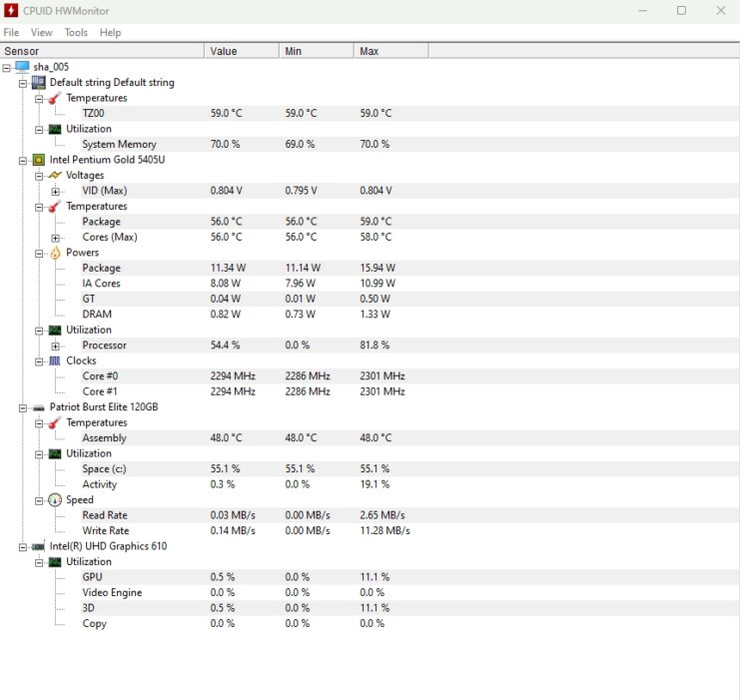Click the Max column header
Image resolution: width=740 pixels, height=700 pixels.
[391, 51]
